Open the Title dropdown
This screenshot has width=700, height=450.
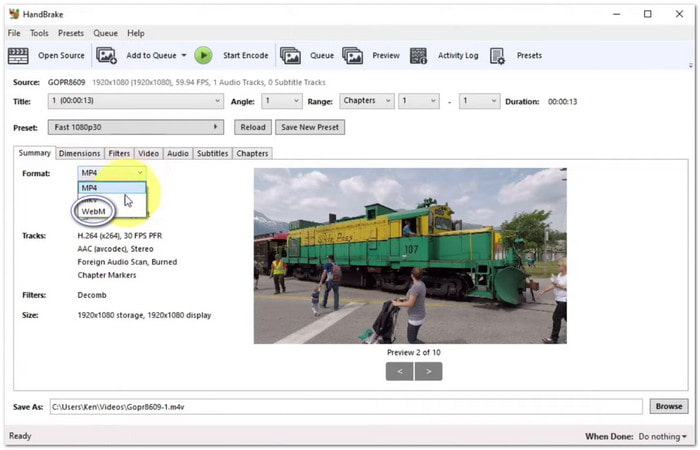(x=136, y=101)
